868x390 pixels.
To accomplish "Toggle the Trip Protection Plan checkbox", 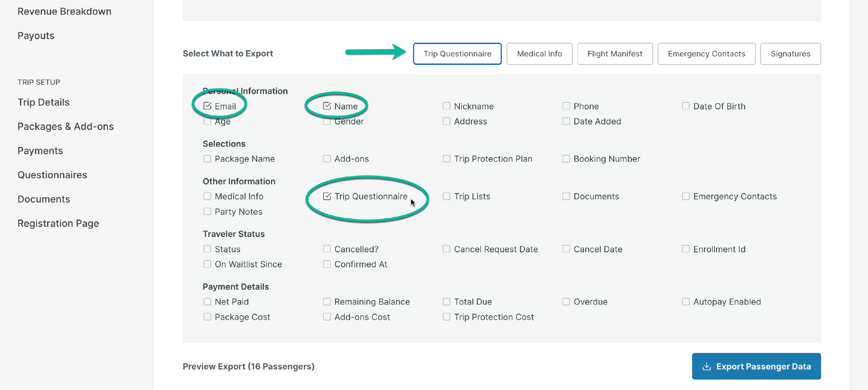I will coord(447,159).
